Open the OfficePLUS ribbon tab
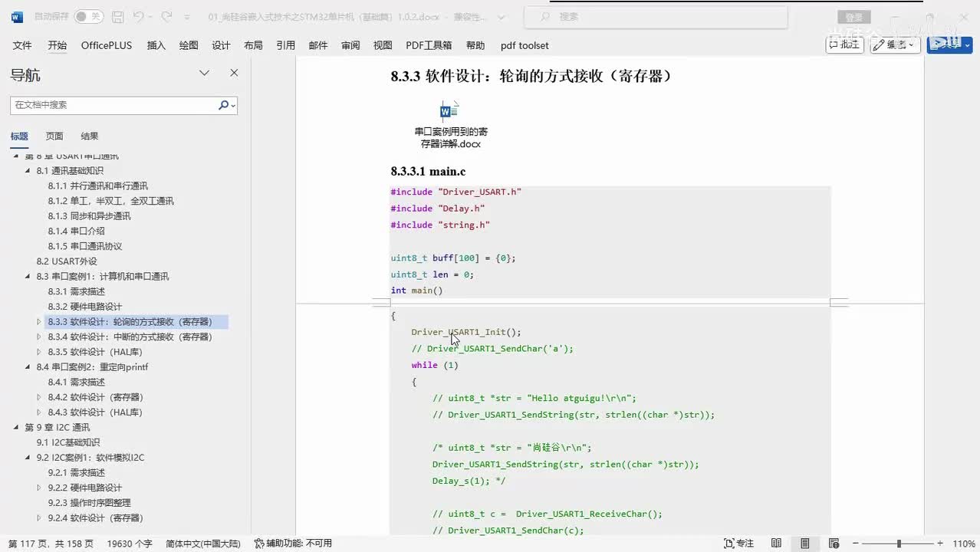The image size is (980, 552). click(107, 45)
